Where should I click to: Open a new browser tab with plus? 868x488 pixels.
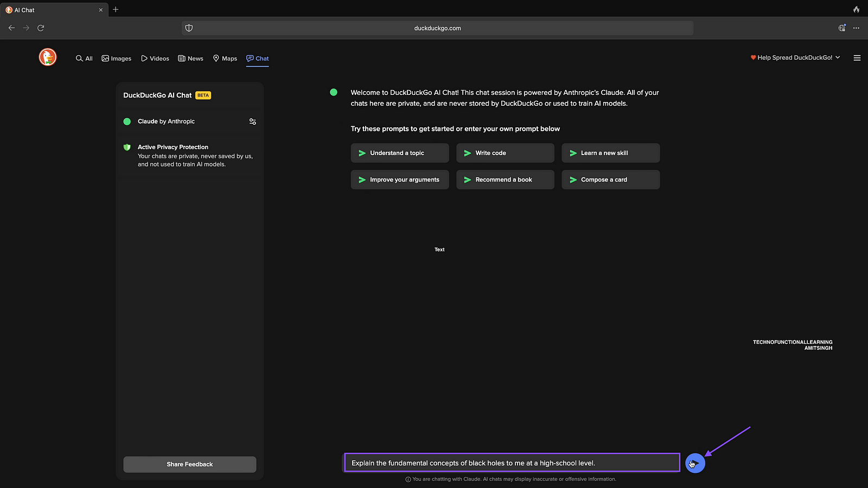tap(116, 10)
